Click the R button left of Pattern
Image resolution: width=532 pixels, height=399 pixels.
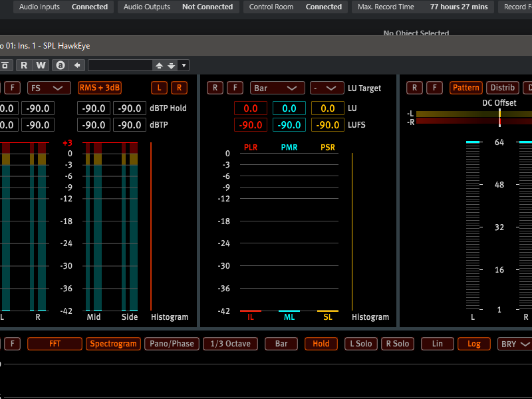click(x=414, y=88)
